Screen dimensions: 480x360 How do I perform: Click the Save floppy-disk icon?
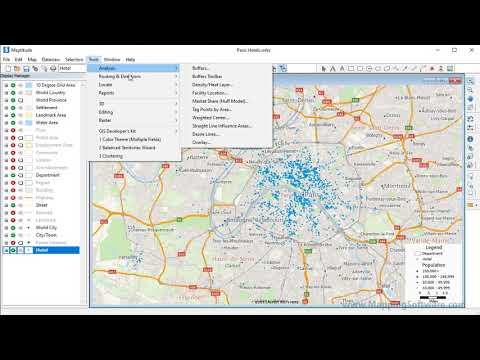(x=26, y=68)
